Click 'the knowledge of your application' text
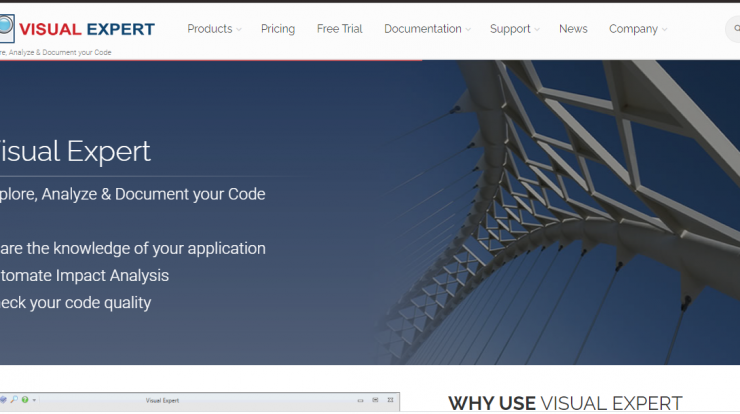 point(146,248)
